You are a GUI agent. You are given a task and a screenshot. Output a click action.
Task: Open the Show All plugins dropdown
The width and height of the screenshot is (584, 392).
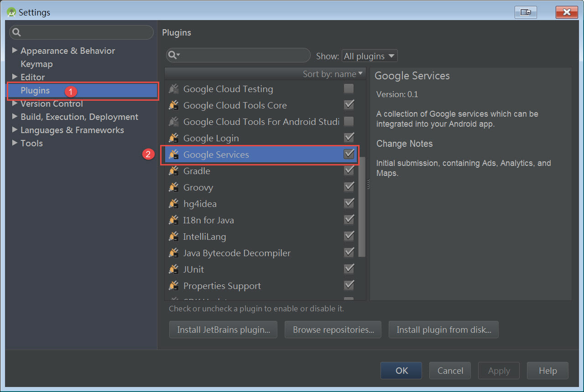370,56
